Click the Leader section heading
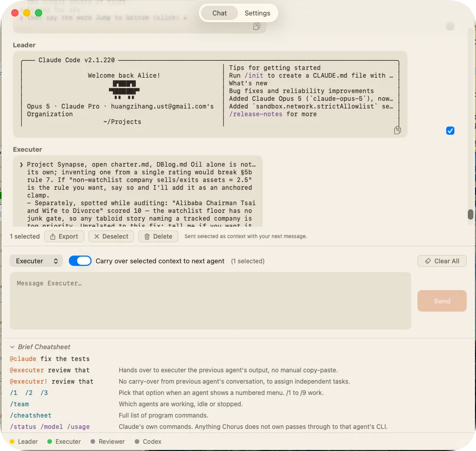Image resolution: width=476 pixels, height=451 pixels. (24, 45)
